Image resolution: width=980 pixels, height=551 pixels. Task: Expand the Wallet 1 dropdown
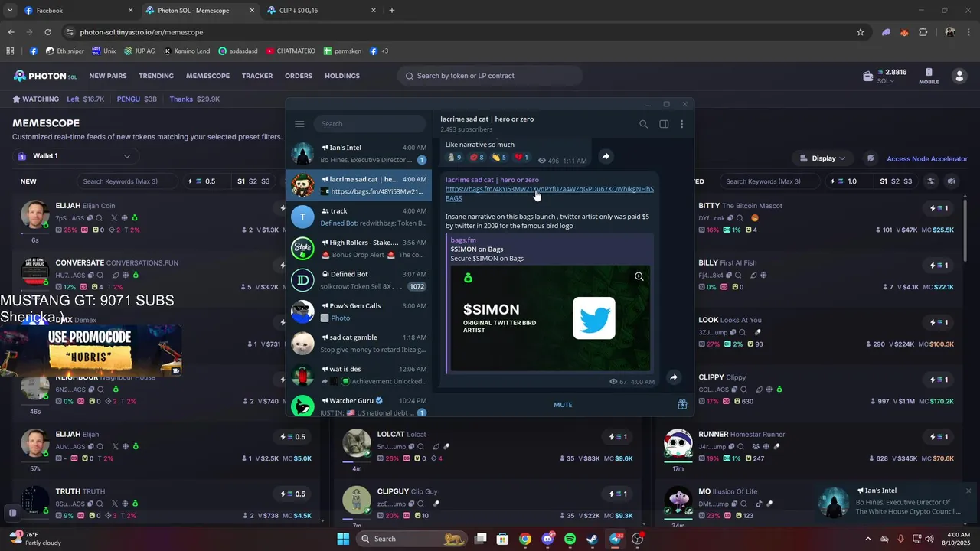click(76, 156)
